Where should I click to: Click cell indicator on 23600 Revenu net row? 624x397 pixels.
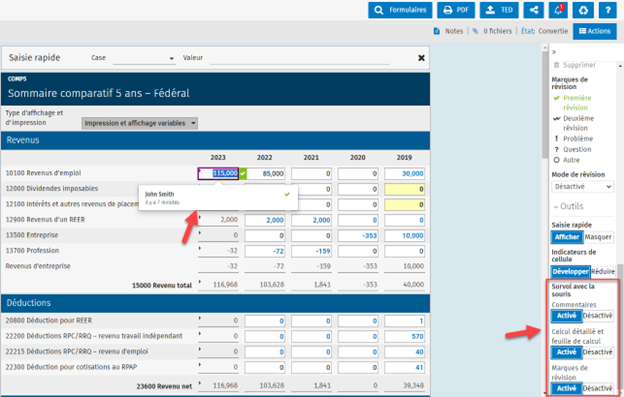[200, 383]
